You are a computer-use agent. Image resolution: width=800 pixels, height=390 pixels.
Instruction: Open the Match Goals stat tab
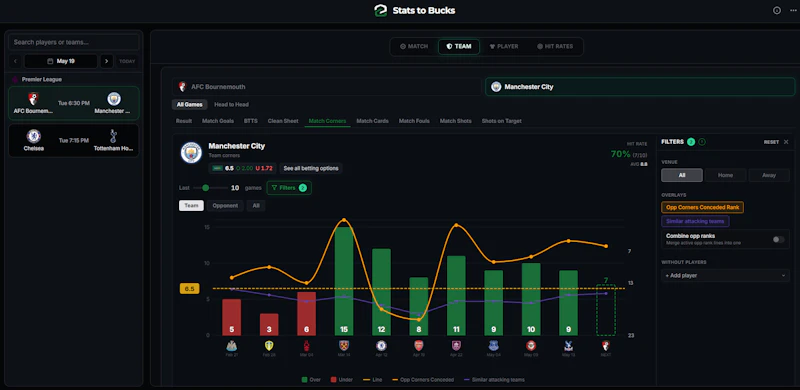218,121
